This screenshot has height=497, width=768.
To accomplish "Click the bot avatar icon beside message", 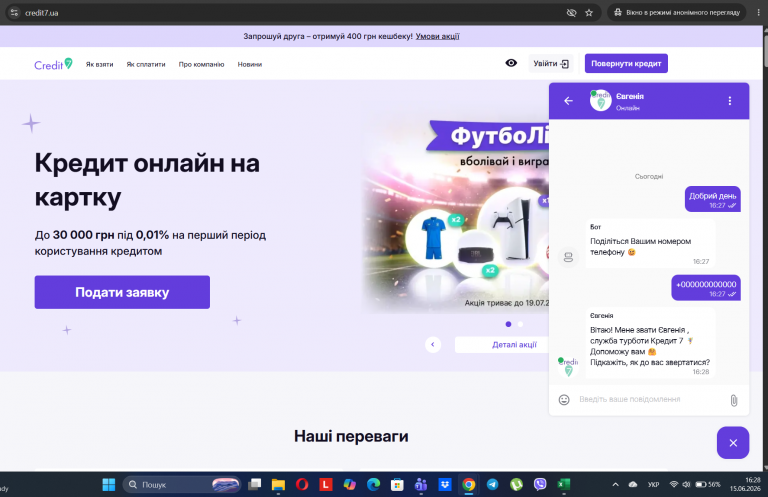I will coord(568,257).
